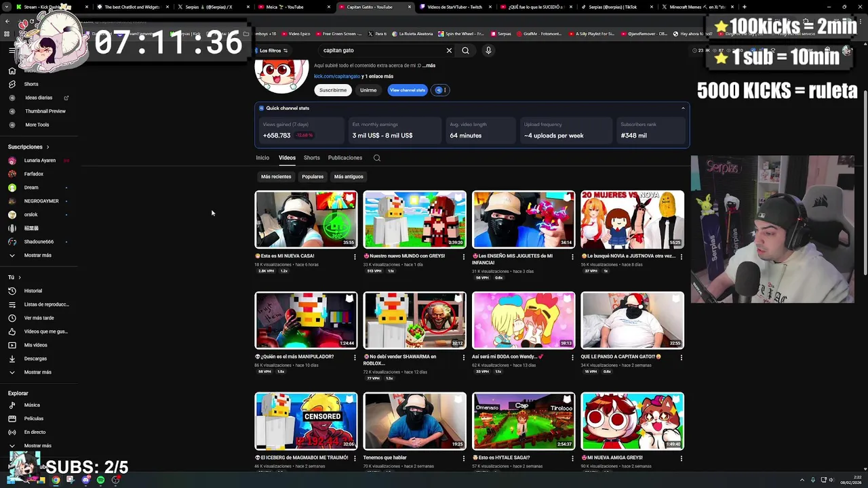Switch to the Publicaciones channel tab
Image resolution: width=868 pixels, height=488 pixels.
[x=345, y=158]
